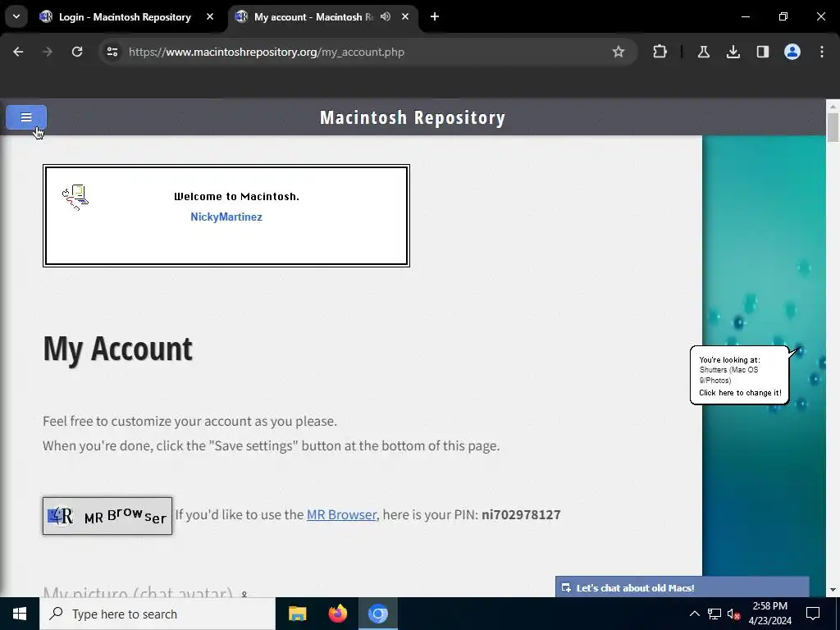Screen dimensions: 840x630
Task: Open the Windows Start menu
Action: pos(20,614)
